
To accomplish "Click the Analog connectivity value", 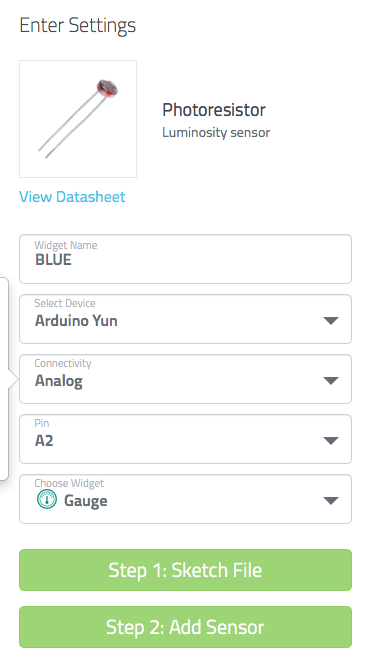I will point(59,381).
